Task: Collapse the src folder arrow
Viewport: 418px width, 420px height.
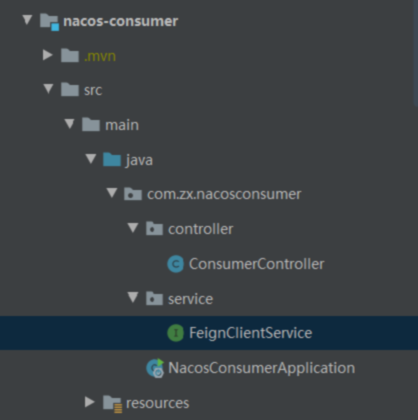Action: tap(49, 89)
